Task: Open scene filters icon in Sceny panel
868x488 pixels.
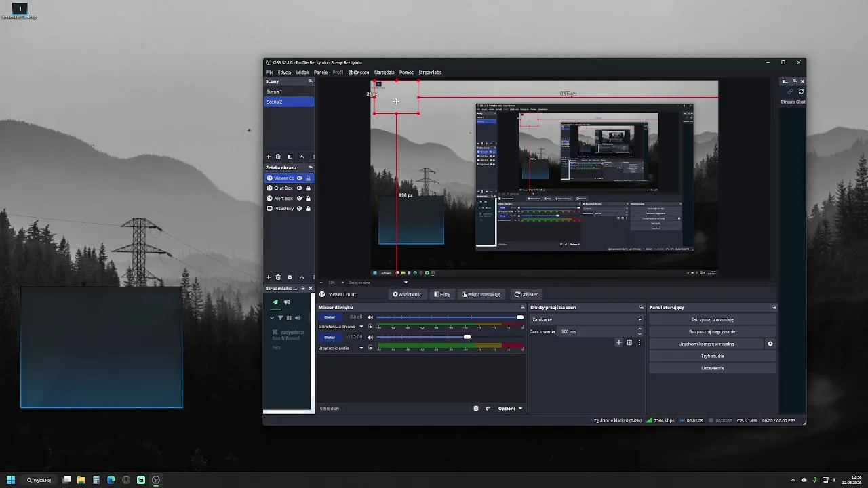Action: click(x=290, y=157)
